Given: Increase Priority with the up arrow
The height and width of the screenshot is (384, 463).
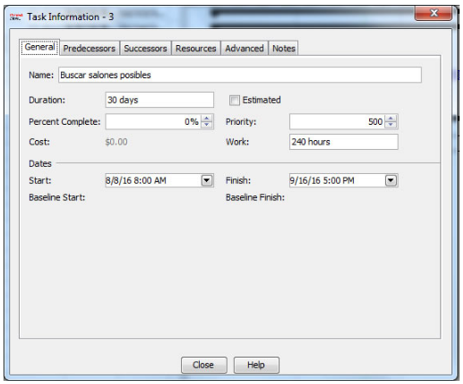Looking at the screenshot, I should (x=391, y=118).
